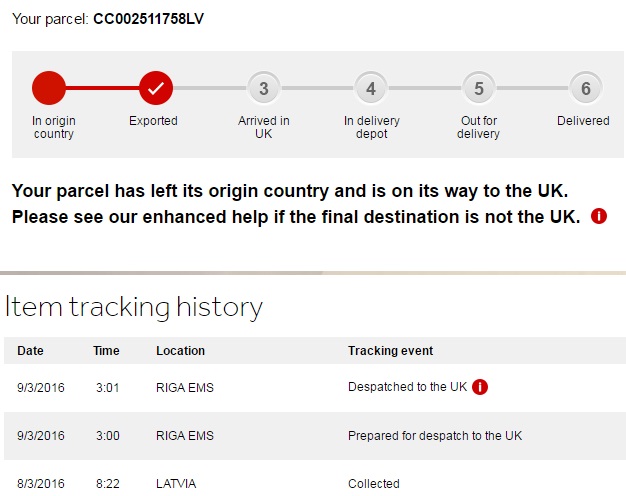This screenshot has width=626, height=496.
Task: Click 'Prepared for despatch to the UK' event
Action: 435,436
